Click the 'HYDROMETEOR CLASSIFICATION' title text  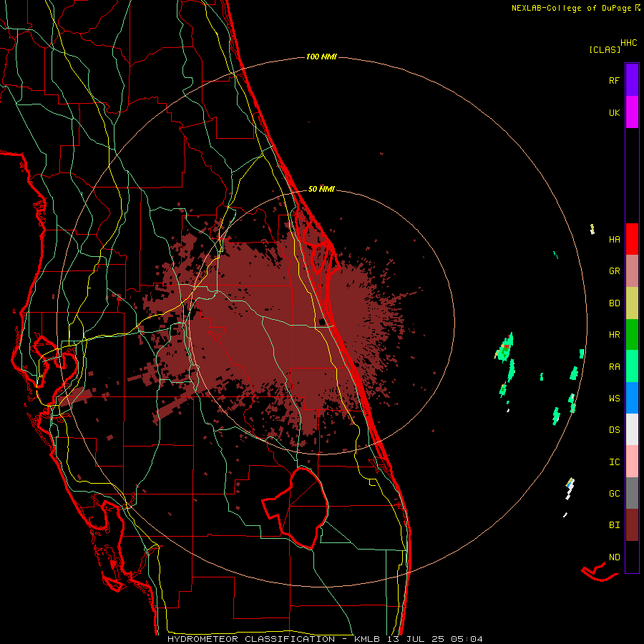(251, 639)
